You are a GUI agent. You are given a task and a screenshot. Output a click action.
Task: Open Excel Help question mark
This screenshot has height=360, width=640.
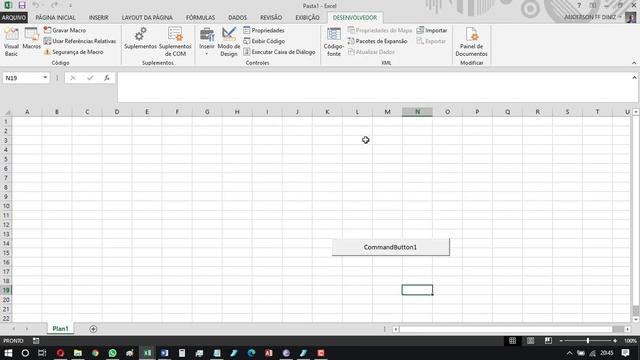click(x=579, y=5)
